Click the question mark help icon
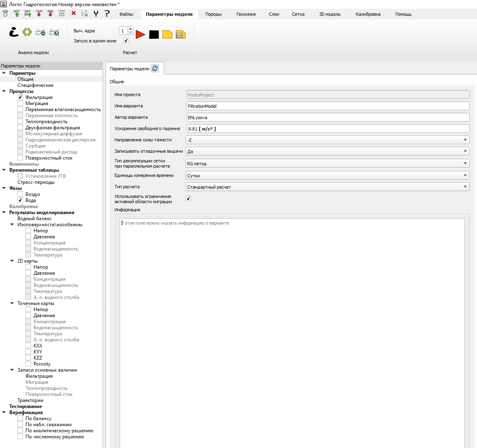477x448 pixels. pyautogui.click(x=107, y=13)
